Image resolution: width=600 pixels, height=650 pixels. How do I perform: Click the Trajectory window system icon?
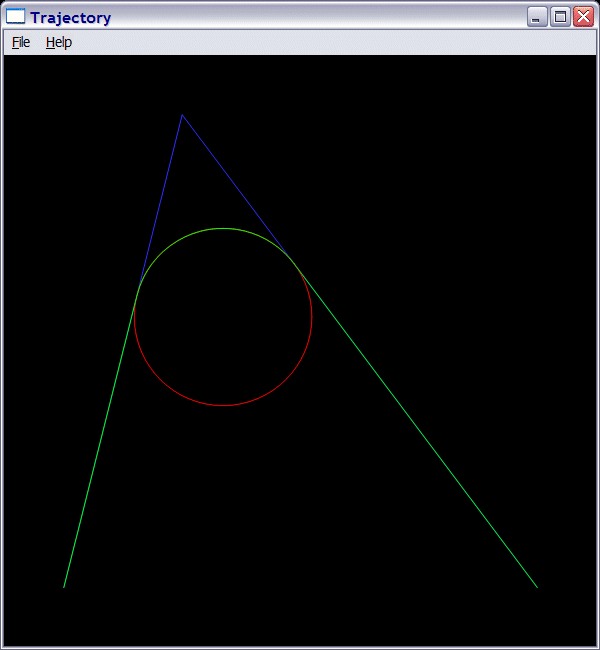[x=15, y=17]
